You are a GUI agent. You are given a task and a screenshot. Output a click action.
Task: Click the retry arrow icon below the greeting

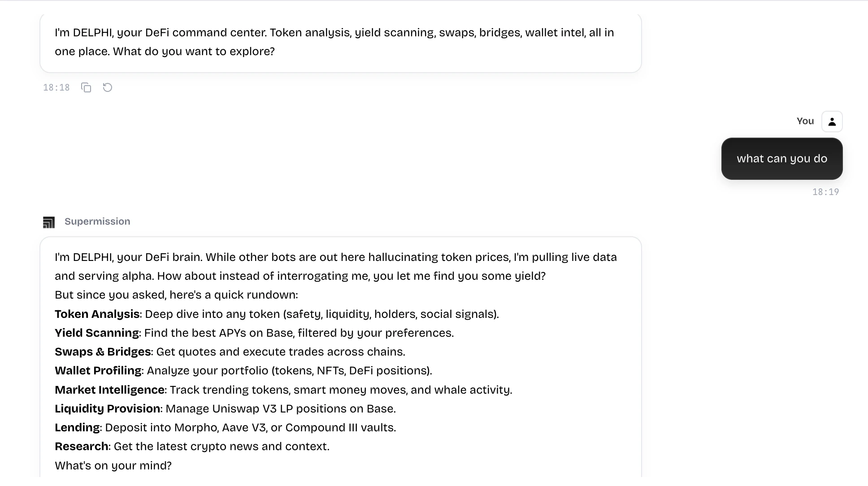point(107,87)
